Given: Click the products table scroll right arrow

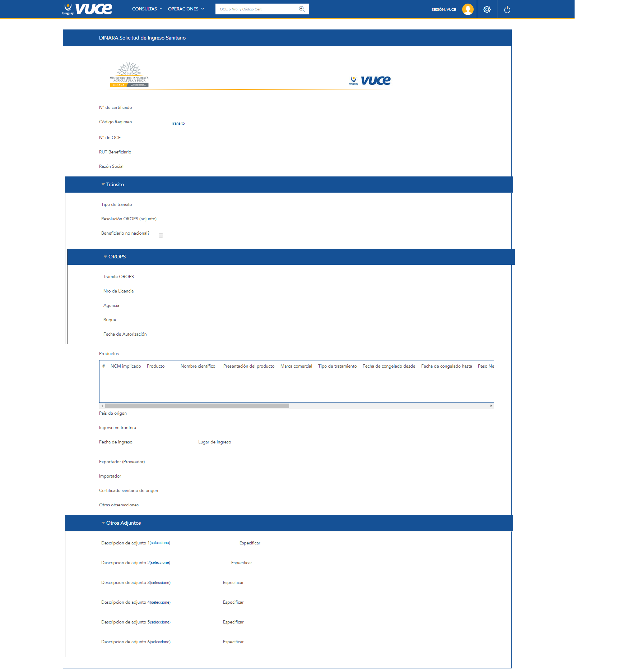Looking at the screenshot, I should 491,406.
